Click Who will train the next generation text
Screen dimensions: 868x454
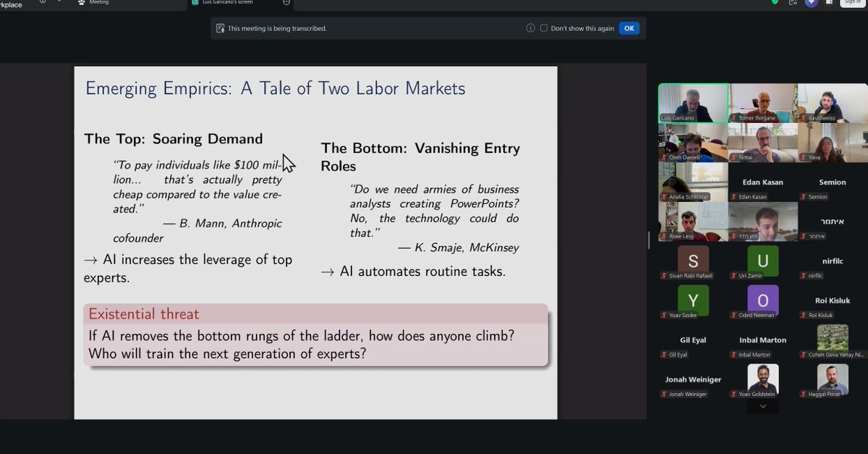(x=227, y=354)
